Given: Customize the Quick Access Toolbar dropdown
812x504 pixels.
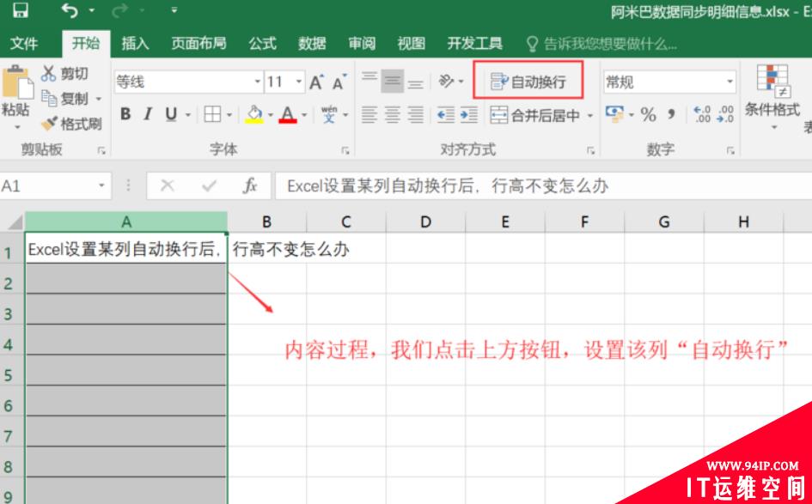Looking at the screenshot, I should coord(174,9).
